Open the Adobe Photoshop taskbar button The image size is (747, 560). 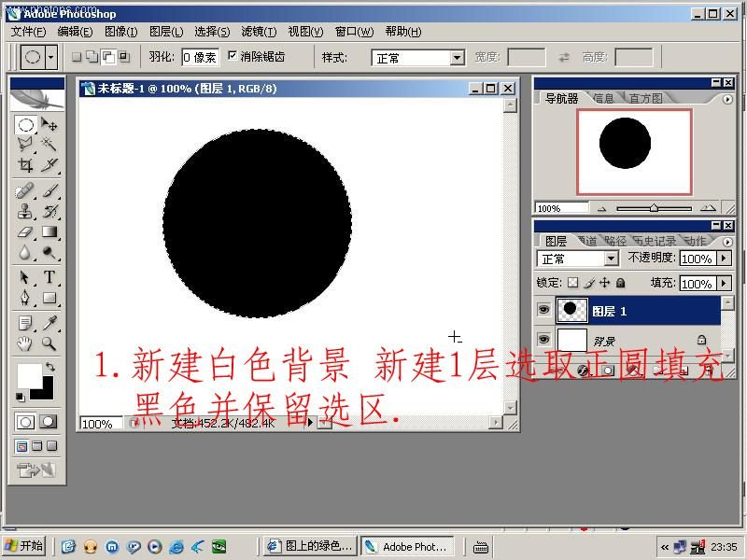tap(407, 547)
